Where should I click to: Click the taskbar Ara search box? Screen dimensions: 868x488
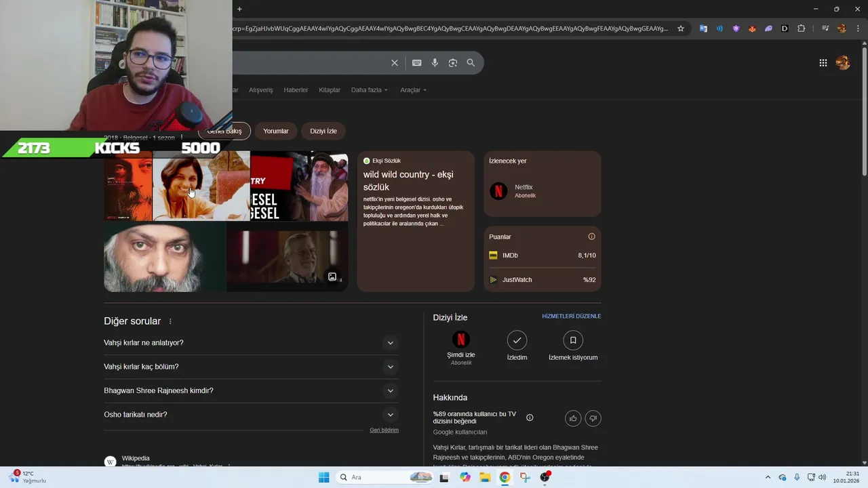click(385, 477)
